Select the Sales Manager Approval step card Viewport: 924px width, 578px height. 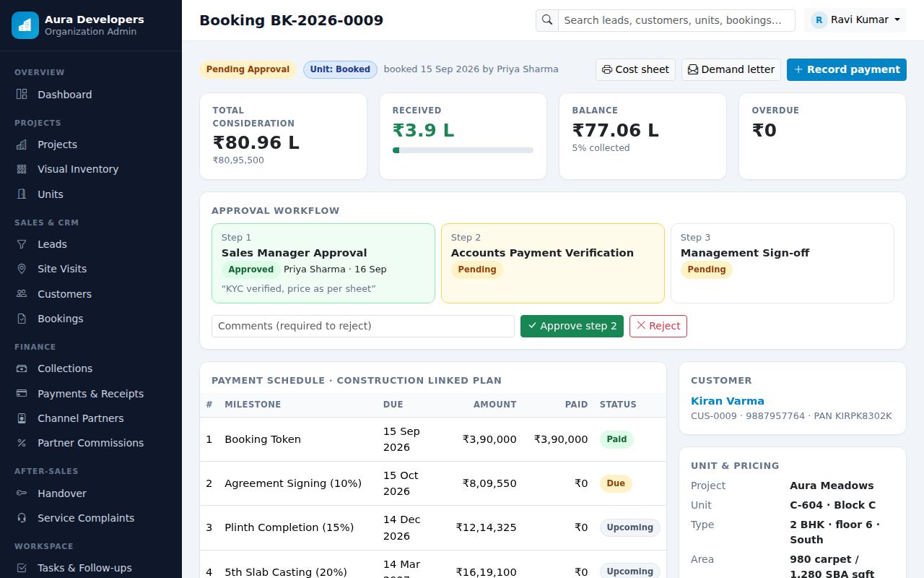coord(323,263)
